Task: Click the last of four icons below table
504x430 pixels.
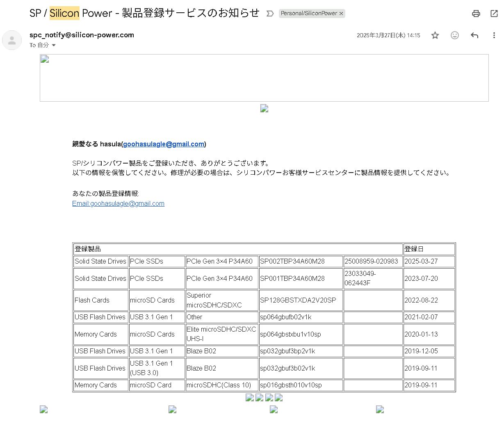Action: pos(278,397)
